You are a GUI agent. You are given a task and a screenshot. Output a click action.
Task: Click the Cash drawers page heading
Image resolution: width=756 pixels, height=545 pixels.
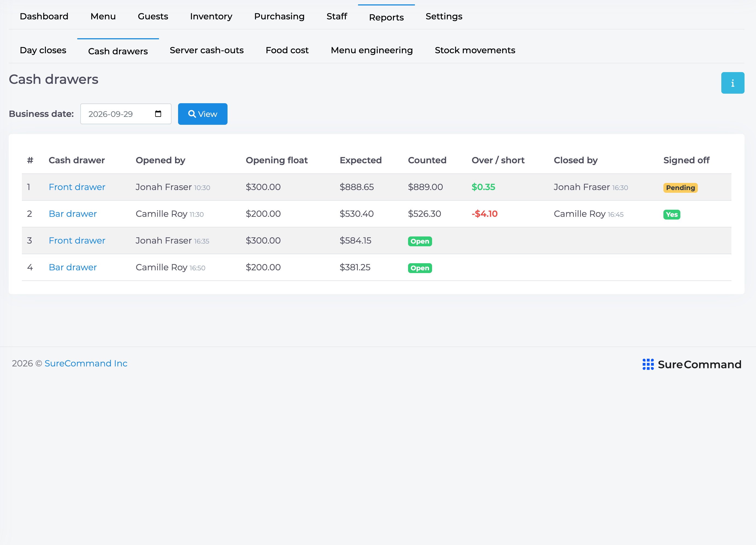[53, 79]
